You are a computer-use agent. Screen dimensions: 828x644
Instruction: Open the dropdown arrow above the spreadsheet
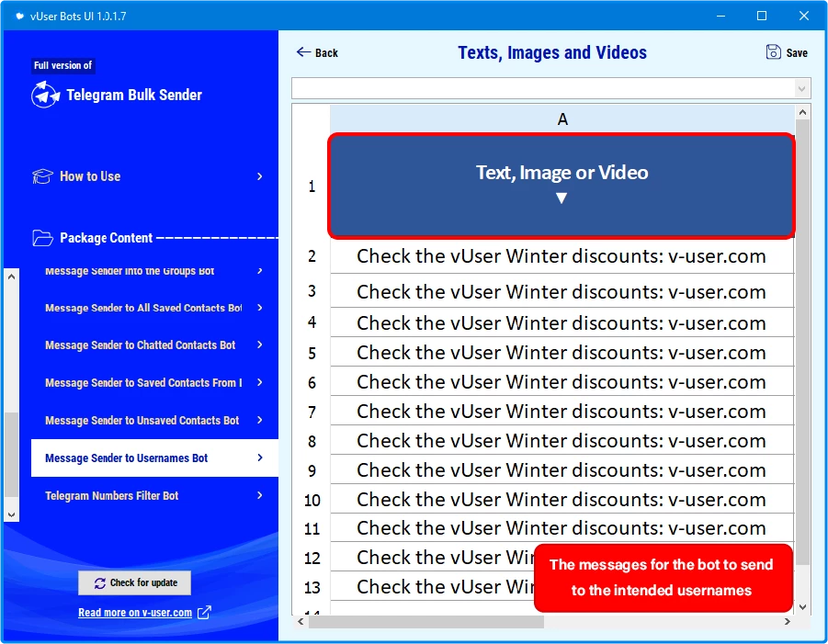[802, 89]
